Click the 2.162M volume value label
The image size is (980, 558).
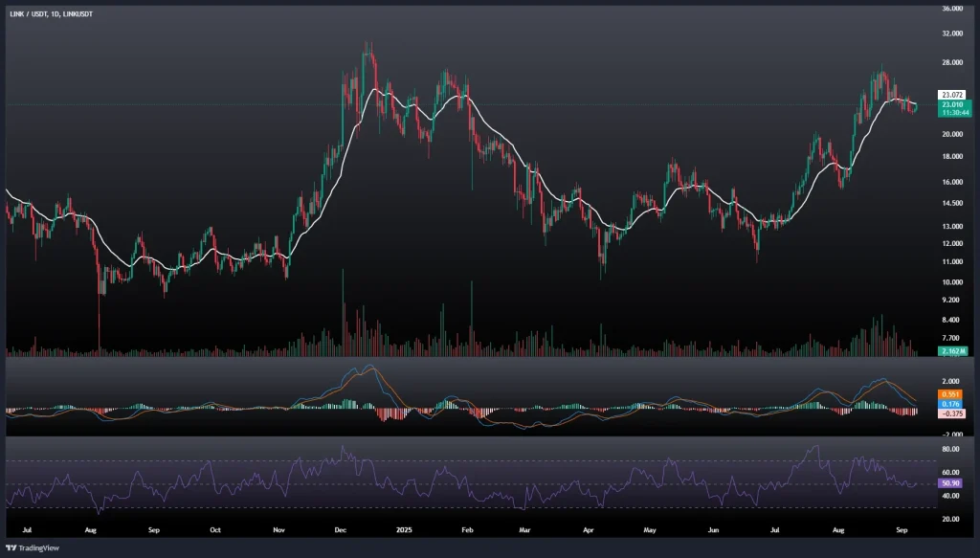pyautogui.click(x=951, y=352)
